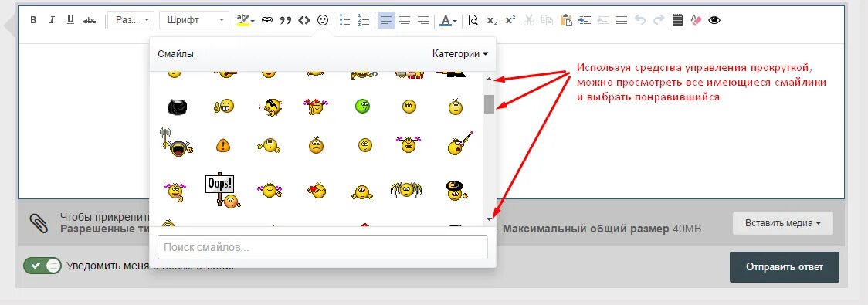Open the paragraph size dropdown 'Раз...'
This screenshot has height=305, width=868.
click(131, 20)
